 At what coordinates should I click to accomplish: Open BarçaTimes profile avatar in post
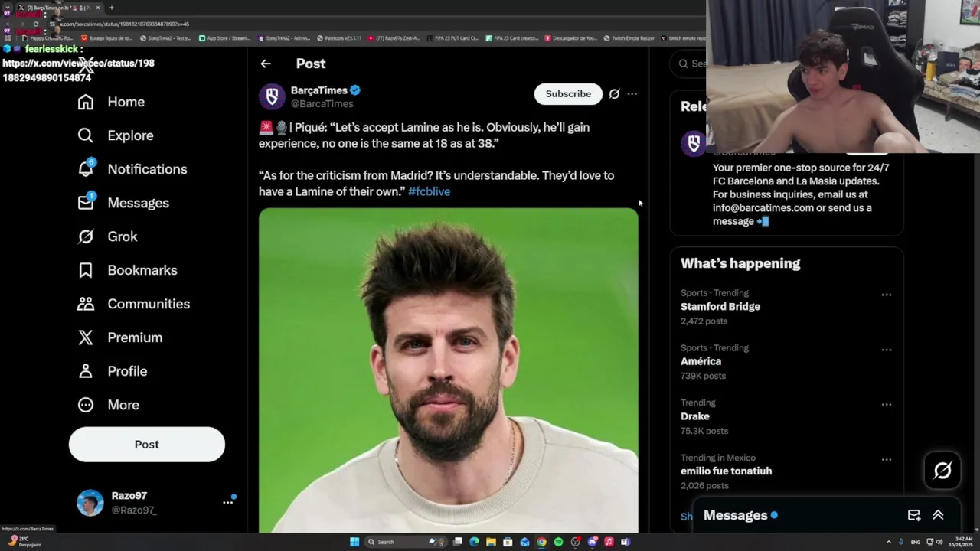(x=272, y=96)
